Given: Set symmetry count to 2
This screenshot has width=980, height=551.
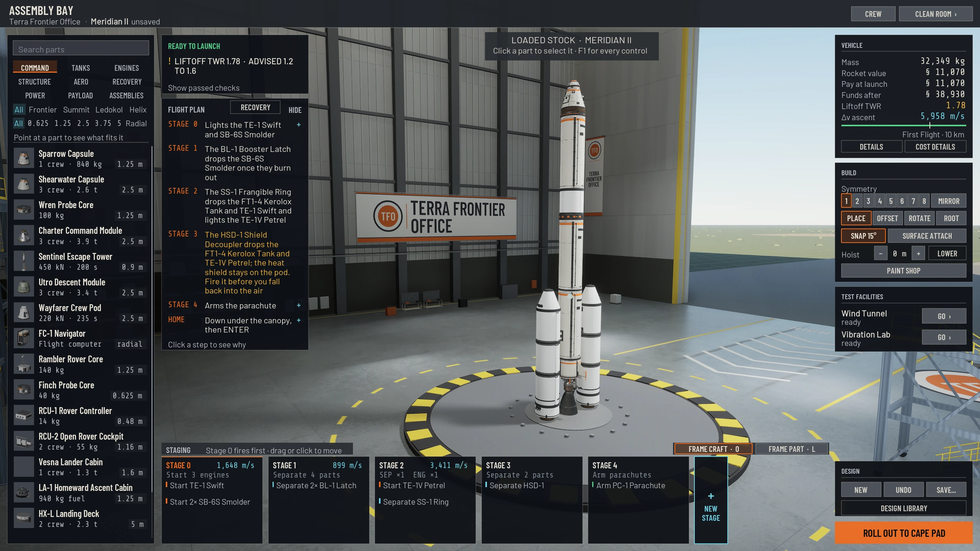Looking at the screenshot, I should click(857, 201).
